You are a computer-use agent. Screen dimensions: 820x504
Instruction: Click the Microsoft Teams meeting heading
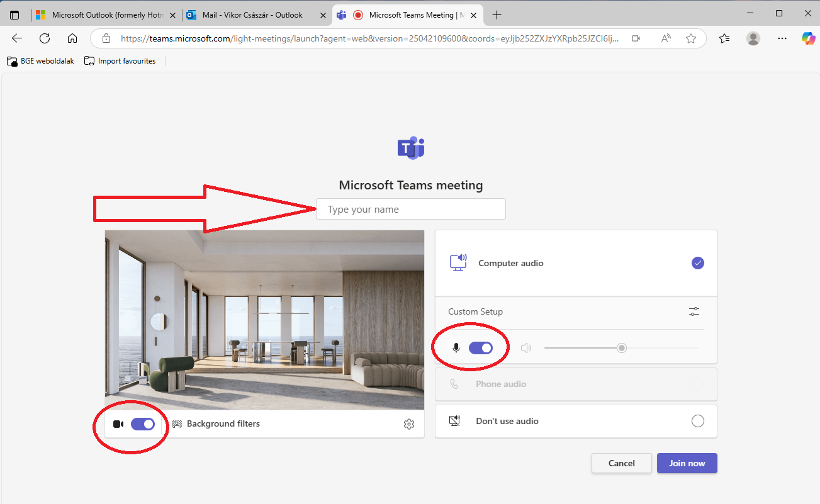click(411, 185)
